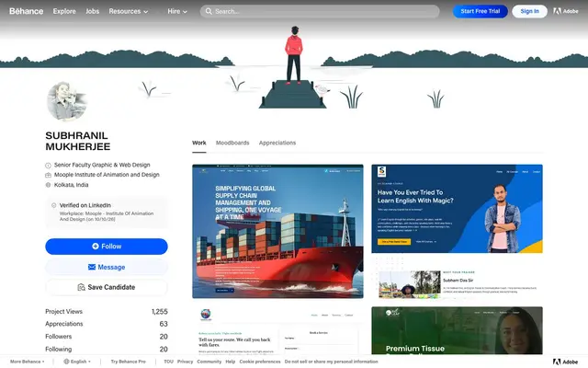Image resolution: width=588 pixels, height=368 pixels.
Task: Click the LinkedIn verified check icon
Action: pyautogui.click(x=53, y=205)
